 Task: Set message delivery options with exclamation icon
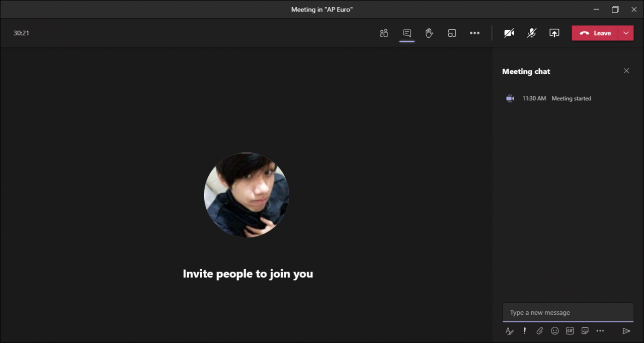tap(525, 331)
